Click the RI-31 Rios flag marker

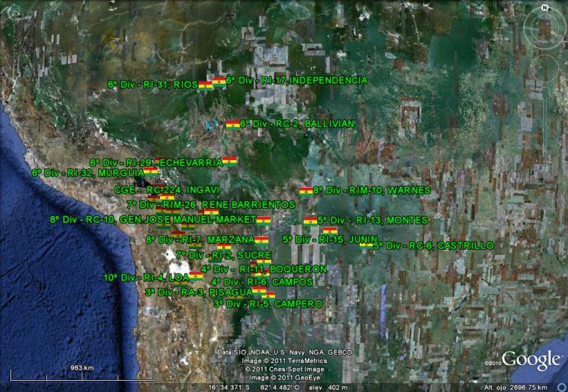[x=206, y=85]
